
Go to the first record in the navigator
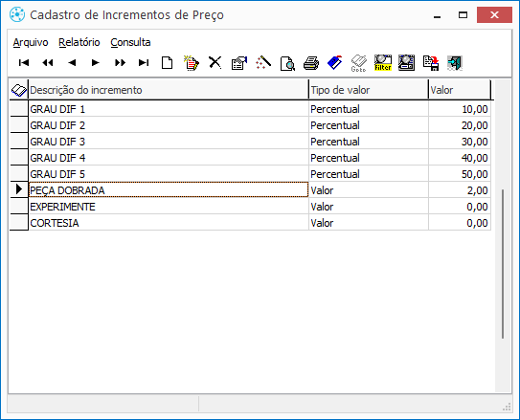(x=24, y=62)
